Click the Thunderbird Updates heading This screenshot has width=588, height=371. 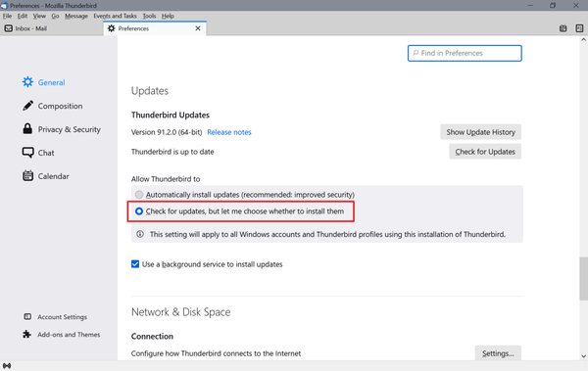[171, 115]
